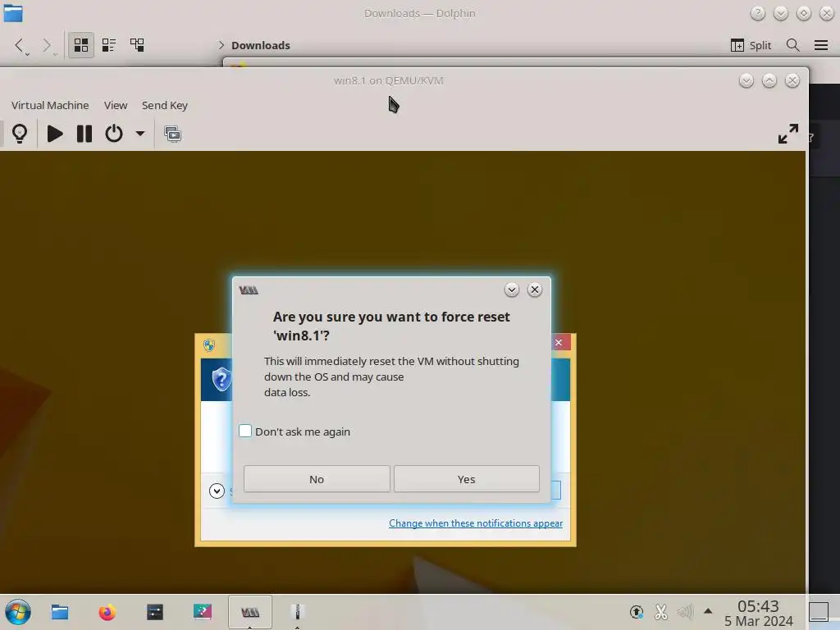This screenshot has height=630, width=840.
Task: Go back in Dolphin
Action: pos(20,45)
